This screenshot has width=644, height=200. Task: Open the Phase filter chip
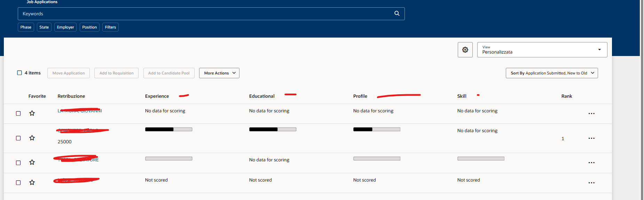pos(26,27)
